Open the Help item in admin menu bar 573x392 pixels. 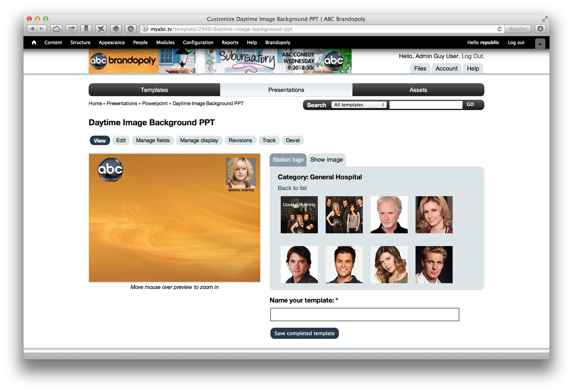tap(252, 42)
